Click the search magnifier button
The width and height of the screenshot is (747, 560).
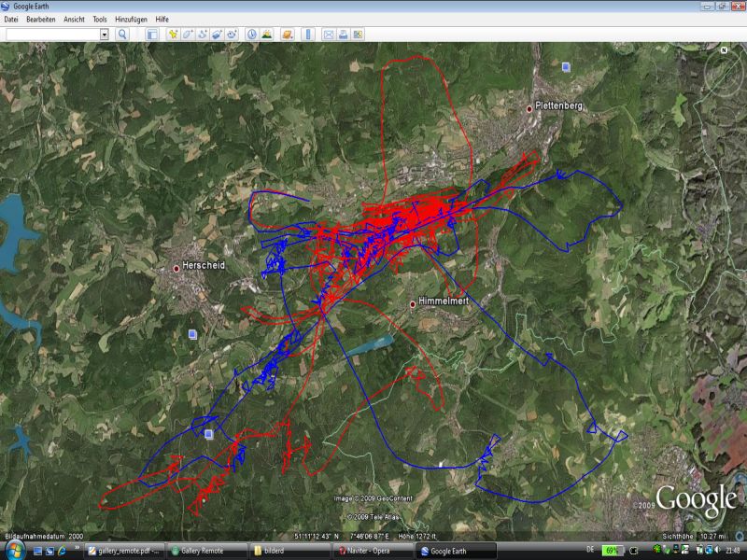point(122,35)
